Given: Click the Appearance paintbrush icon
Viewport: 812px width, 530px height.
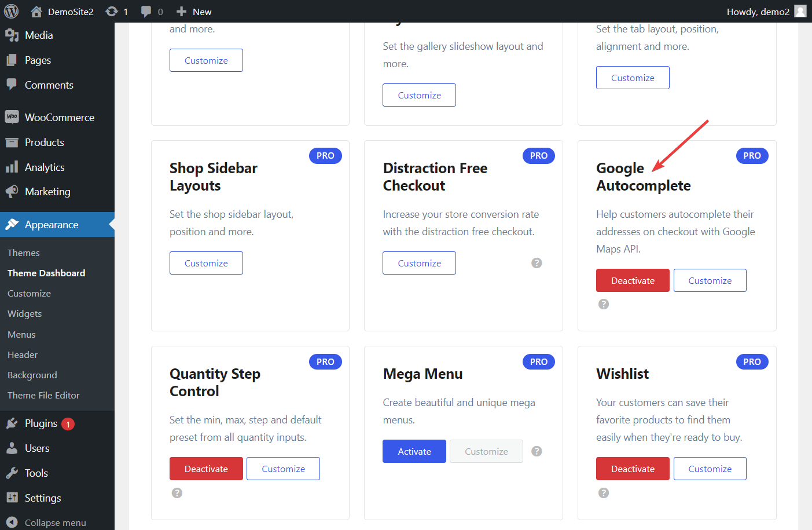Looking at the screenshot, I should click(x=12, y=225).
